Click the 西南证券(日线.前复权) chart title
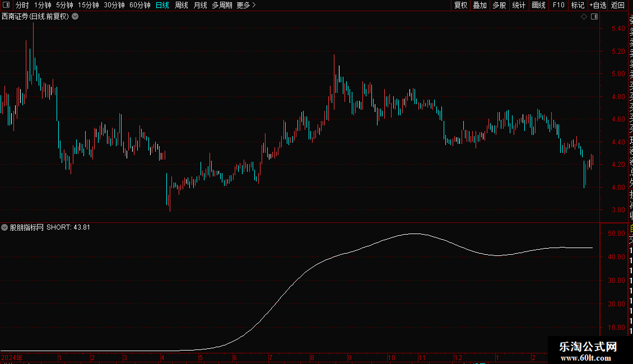Viewport: 633px width, 364px height. 35,17
